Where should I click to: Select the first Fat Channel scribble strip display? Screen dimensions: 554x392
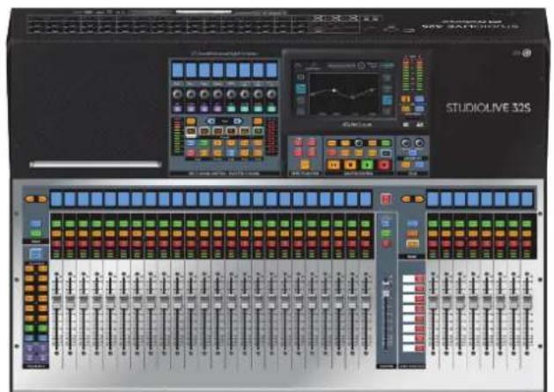click(x=178, y=70)
